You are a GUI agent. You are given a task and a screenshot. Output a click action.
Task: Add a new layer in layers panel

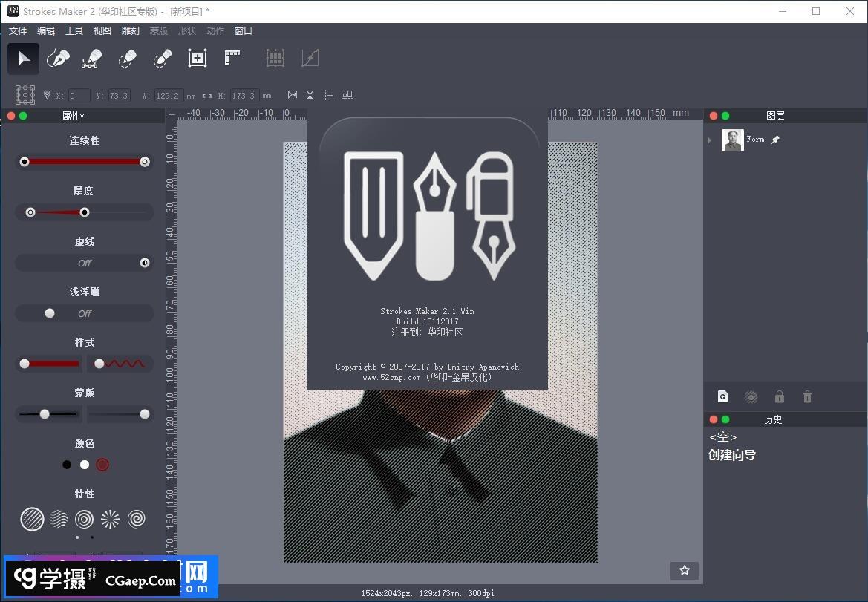coord(722,397)
